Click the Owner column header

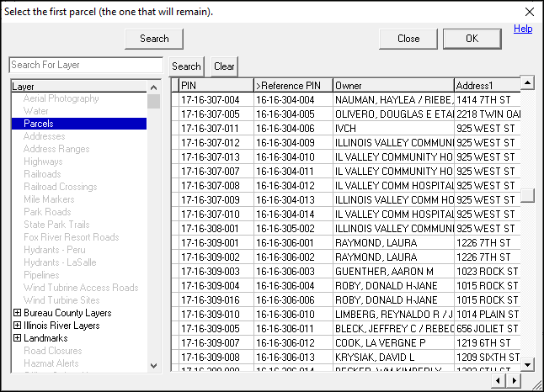(392, 86)
